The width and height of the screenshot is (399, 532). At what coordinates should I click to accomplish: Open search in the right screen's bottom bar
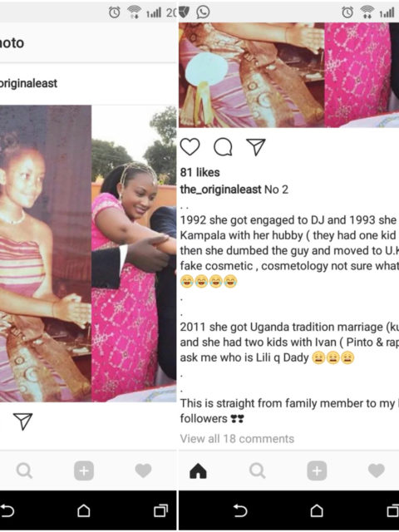tap(257, 471)
